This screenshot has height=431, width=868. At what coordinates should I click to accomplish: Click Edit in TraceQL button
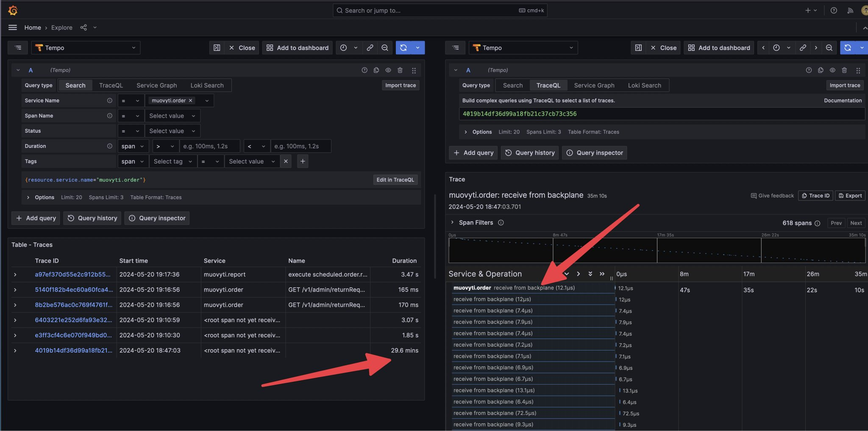[395, 180]
